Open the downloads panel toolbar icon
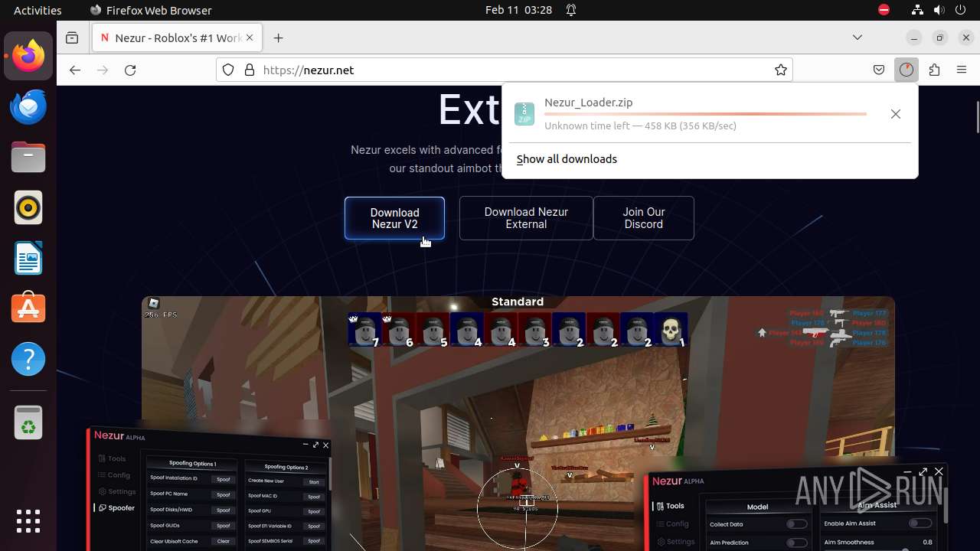Image resolution: width=980 pixels, height=551 pixels. (x=906, y=70)
